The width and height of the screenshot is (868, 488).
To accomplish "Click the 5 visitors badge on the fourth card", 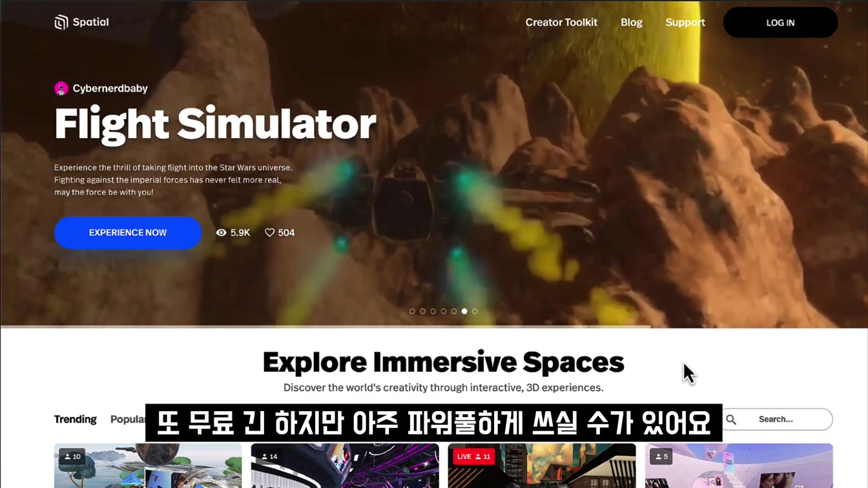I will click(x=661, y=456).
